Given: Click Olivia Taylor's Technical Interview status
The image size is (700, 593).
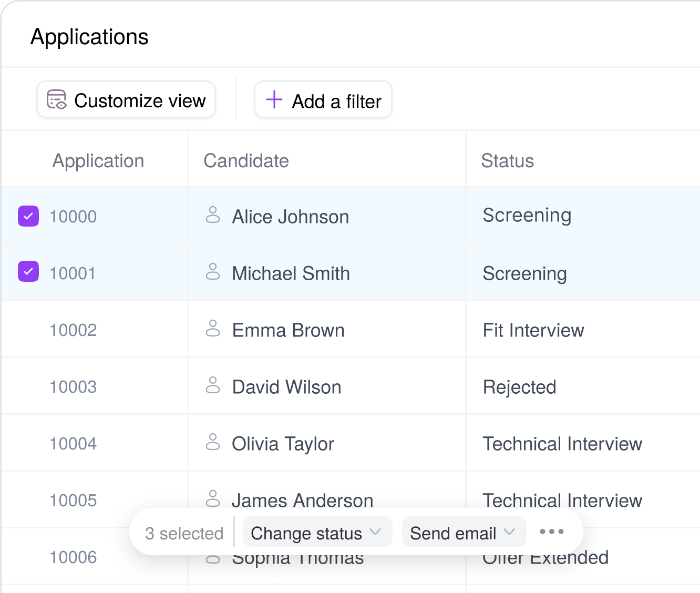Looking at the screenshot, I should (562, 444).
